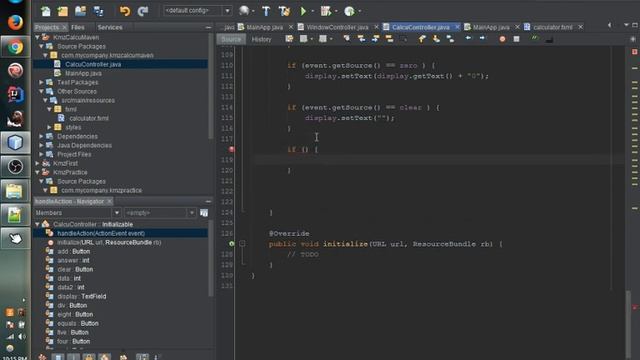
Task: Click the Profile Project icon
Action: point(349,11)
